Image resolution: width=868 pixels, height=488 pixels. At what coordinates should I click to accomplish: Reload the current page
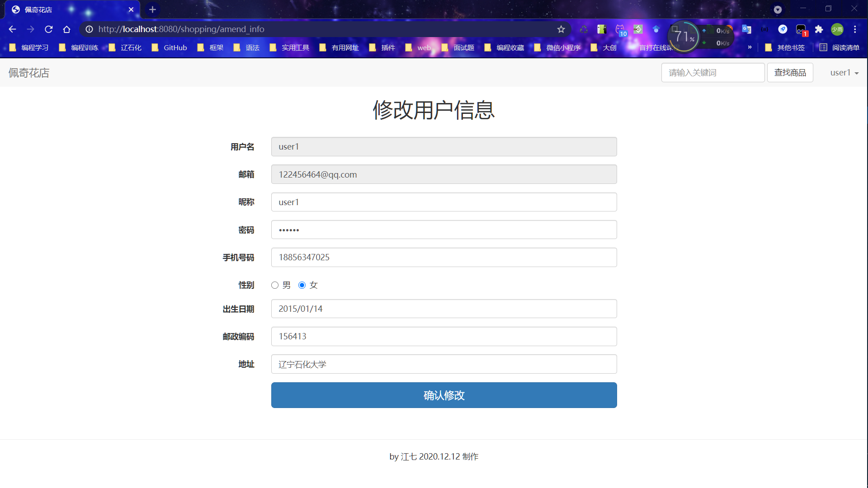coord(49,29)
